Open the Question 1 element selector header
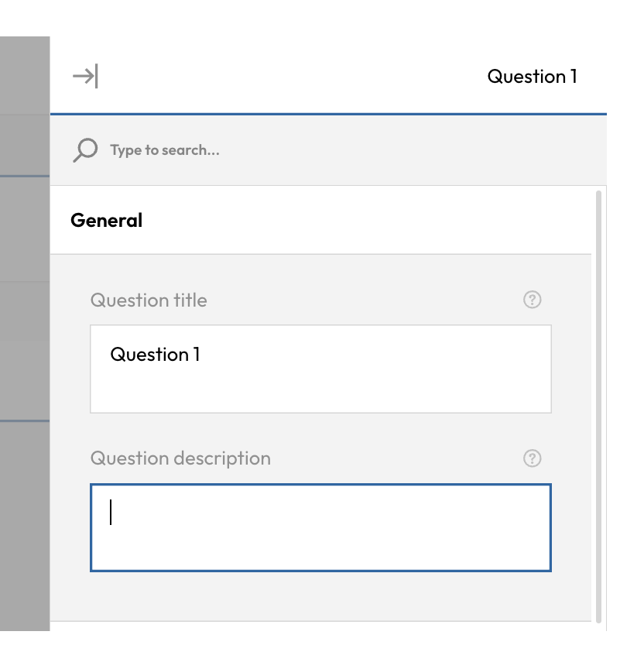This screenshot has width=644, height=652. click(532, 76)
